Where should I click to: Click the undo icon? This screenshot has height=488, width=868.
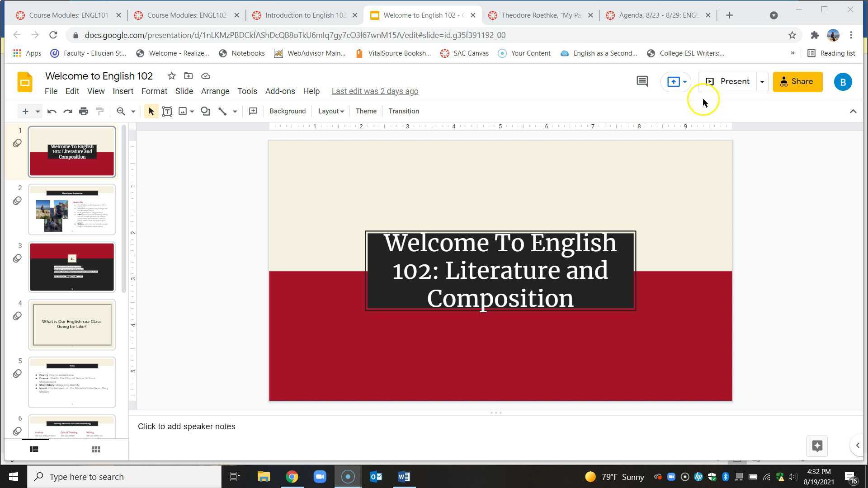point(52,111)
